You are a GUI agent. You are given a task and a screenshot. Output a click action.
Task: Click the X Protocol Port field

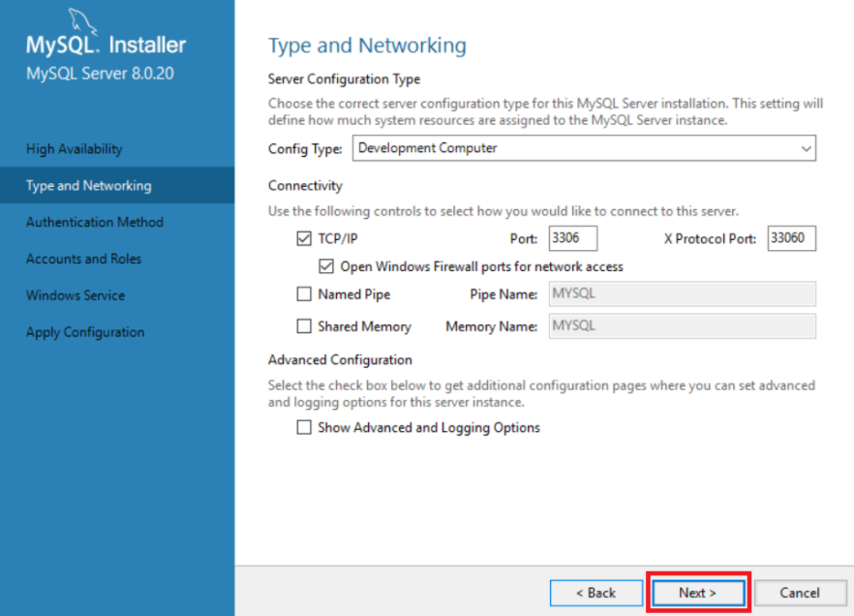tap(791, 238)
